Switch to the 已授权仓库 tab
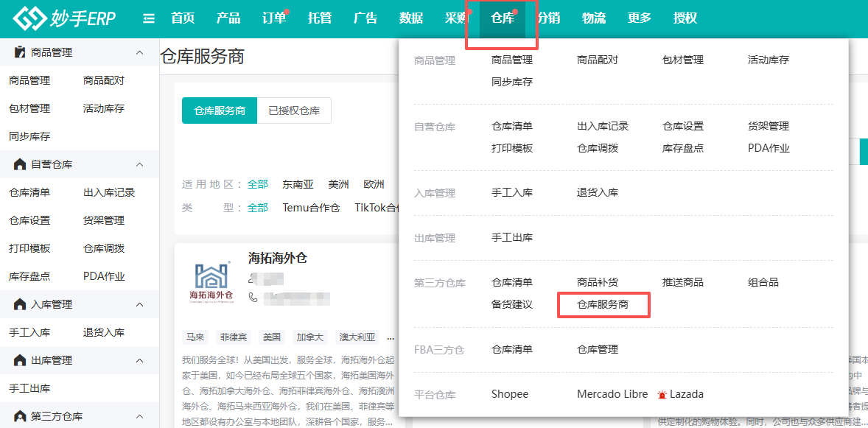The height and width of the screenshot is (428, 868). [294, 110]
